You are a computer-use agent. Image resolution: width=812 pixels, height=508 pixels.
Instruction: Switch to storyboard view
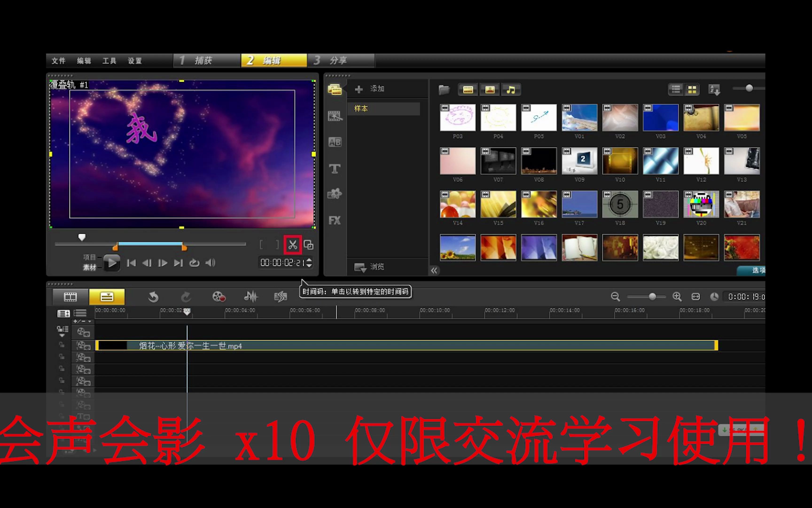(x=70, y=297)
